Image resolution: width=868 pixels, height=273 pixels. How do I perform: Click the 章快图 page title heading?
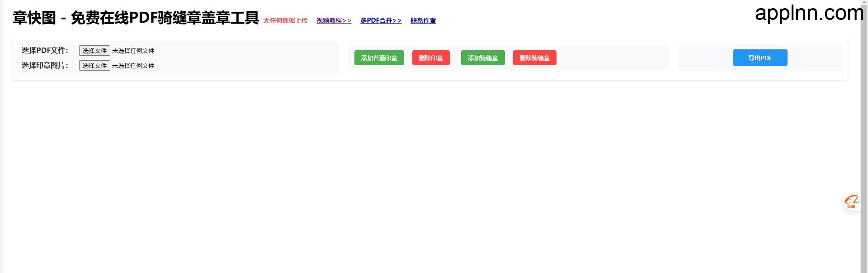point(136,18)
